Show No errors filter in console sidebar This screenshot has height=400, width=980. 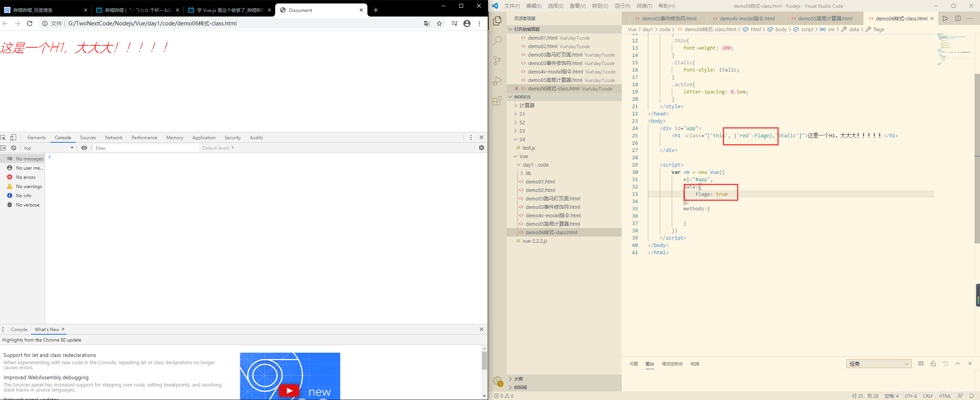click(22, 177)
